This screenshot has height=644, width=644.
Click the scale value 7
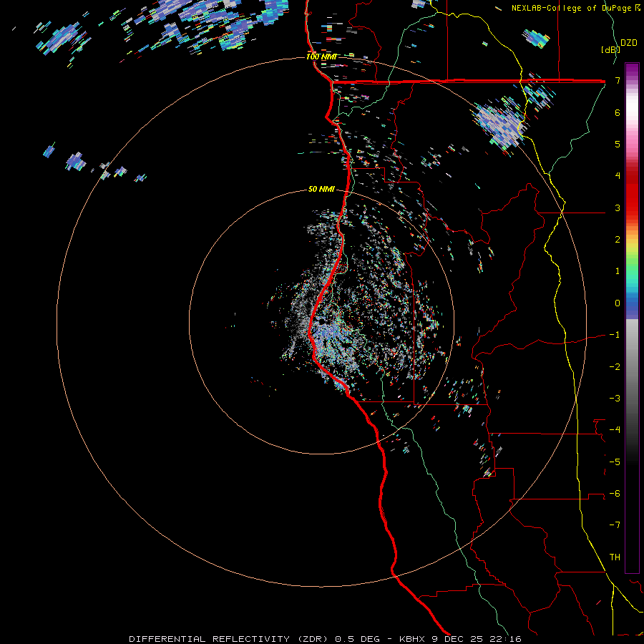point(618,80)
